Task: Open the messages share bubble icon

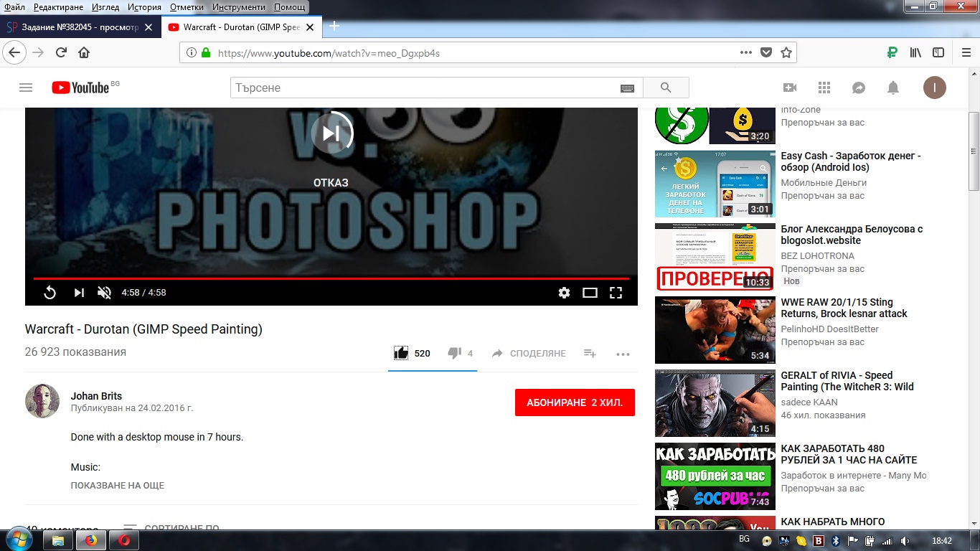Action: click(859, 88)
